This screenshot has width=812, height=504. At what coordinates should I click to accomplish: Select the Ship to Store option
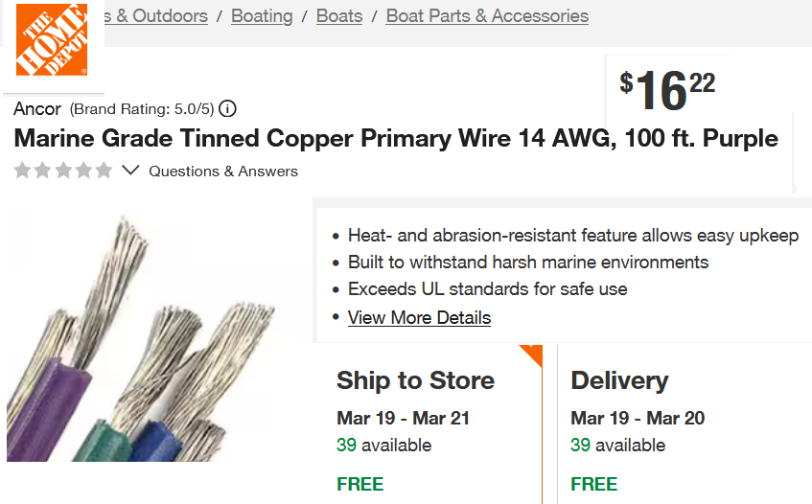click(x=416, y=380)
